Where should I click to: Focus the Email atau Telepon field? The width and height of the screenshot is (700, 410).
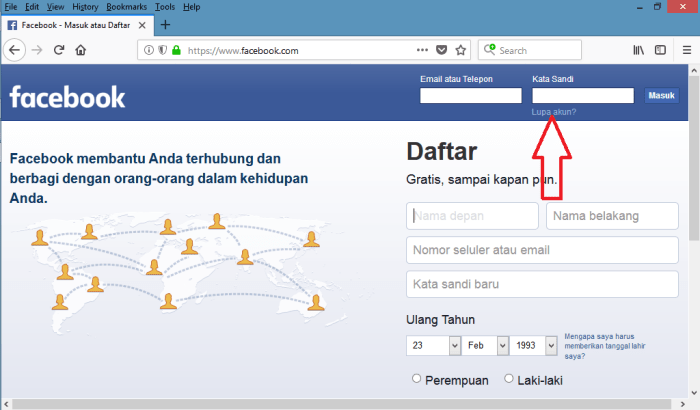pos(471,95)
